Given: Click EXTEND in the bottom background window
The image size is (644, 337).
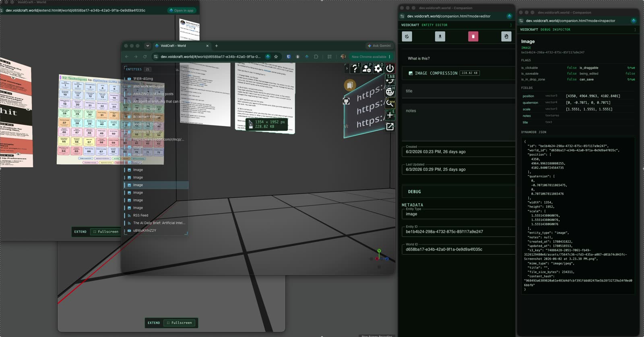Looking at the screenshot, I should 154,323.
